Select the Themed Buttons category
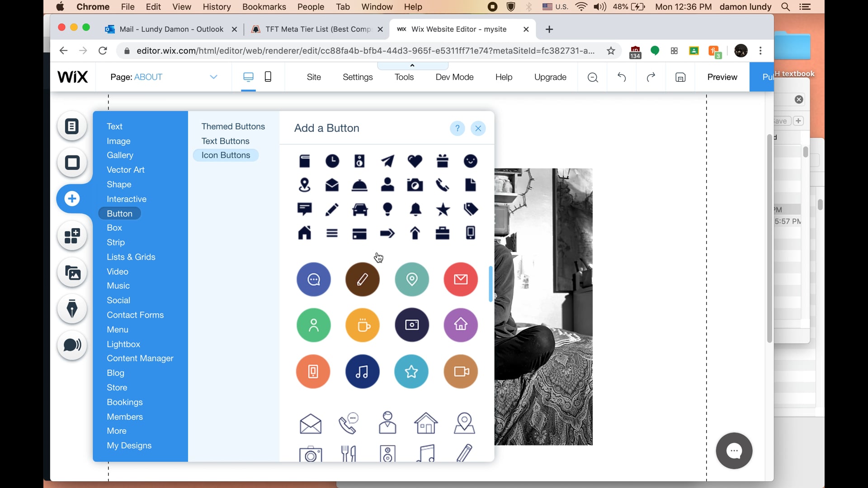This screenshot has height=488, width=868. tap(233, 126)
